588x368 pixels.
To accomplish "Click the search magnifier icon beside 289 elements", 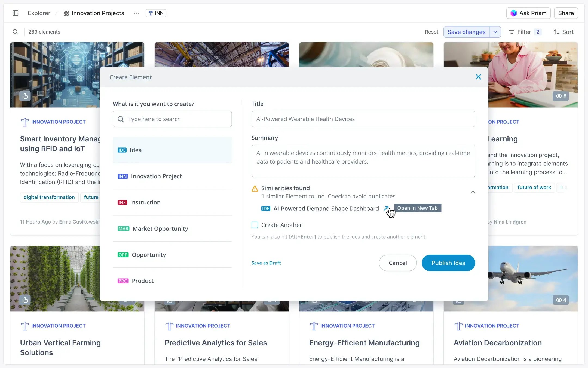I will [x=16, y=32].
